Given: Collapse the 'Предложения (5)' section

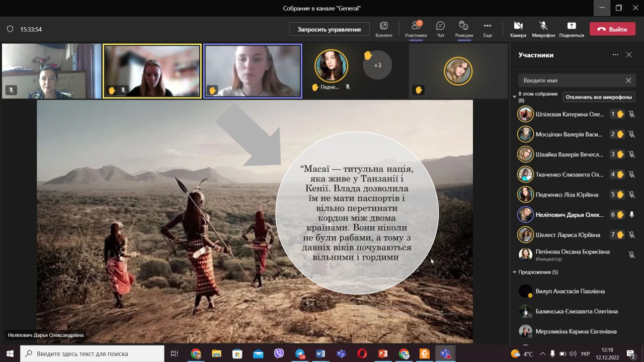Looking at the screenshot, I should (x=514, y=272).
